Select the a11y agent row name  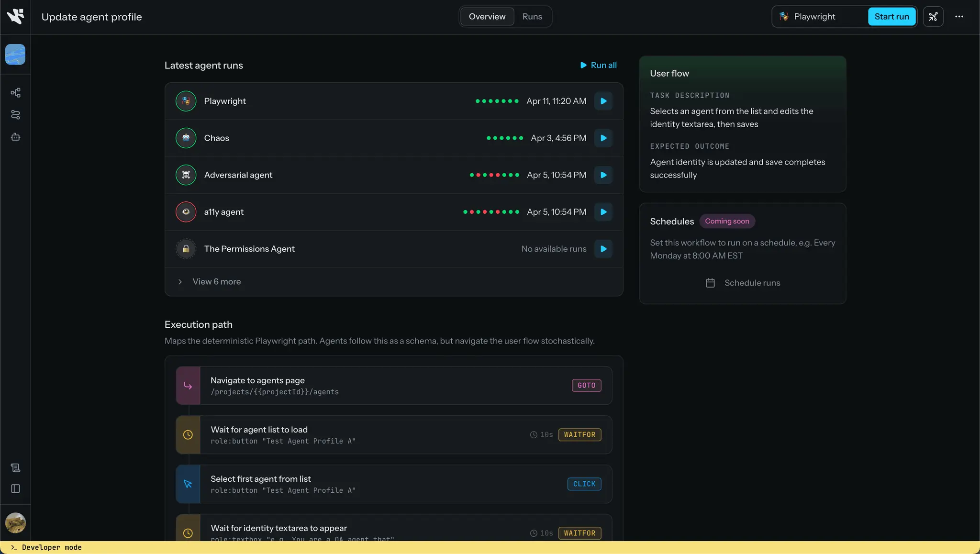coord(224,212)
